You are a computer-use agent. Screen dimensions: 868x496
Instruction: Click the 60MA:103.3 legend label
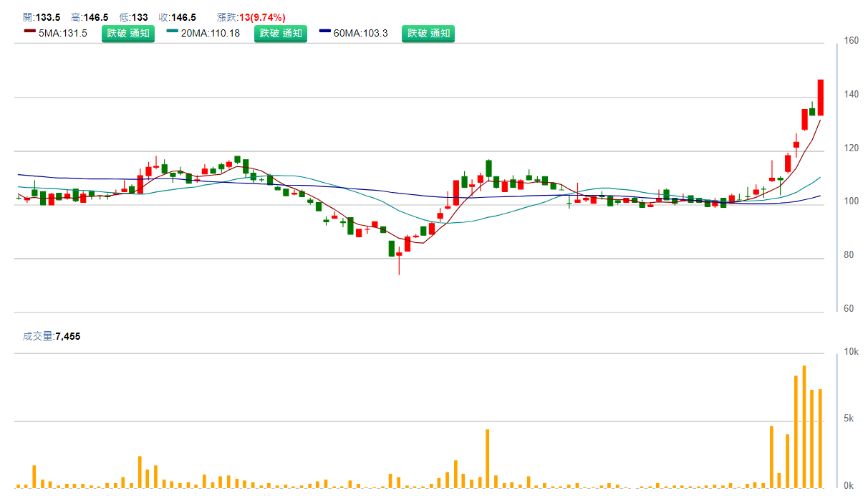click(x=361, y=33)
